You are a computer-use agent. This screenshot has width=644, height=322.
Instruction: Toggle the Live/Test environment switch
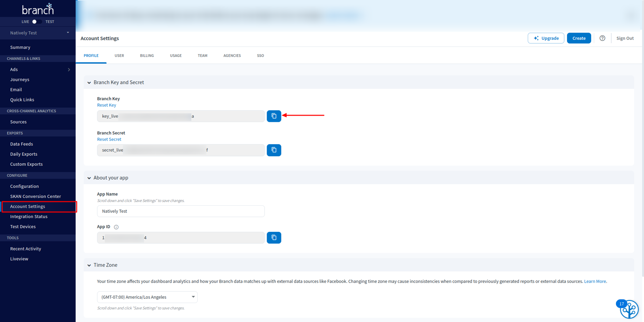[36, 22]
